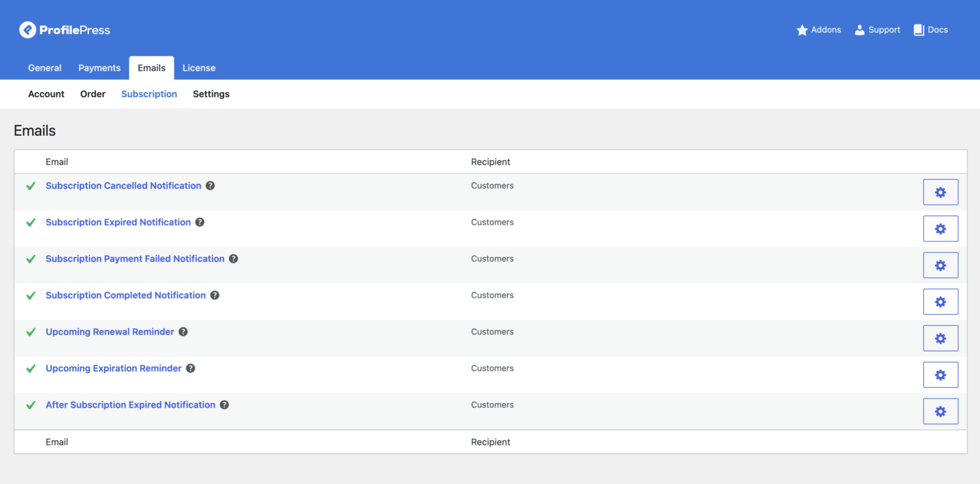Open settings gear for Upcoming Renewal Reminder
Image resolution: width=980 pixels, height=484 pixels.
point(940,338)
